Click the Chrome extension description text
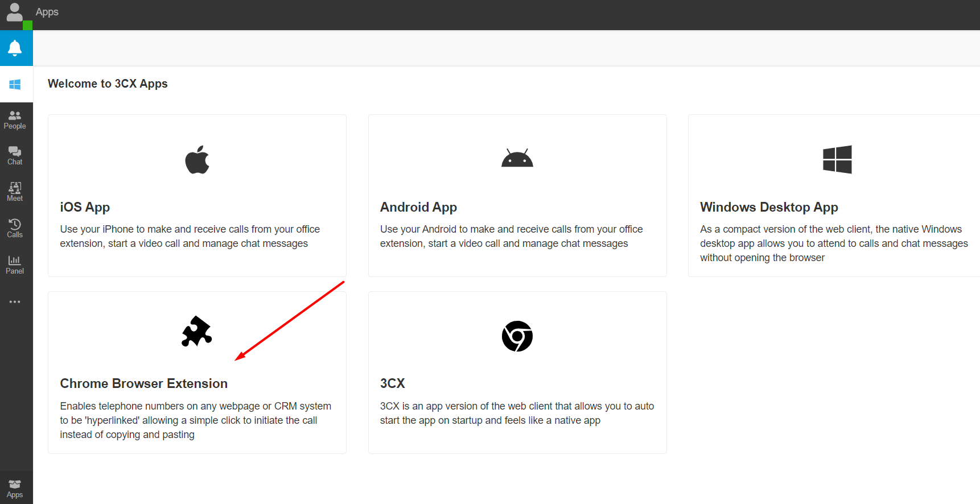The width and height of the screenshot is (980, 504). [x=195, y=420]
